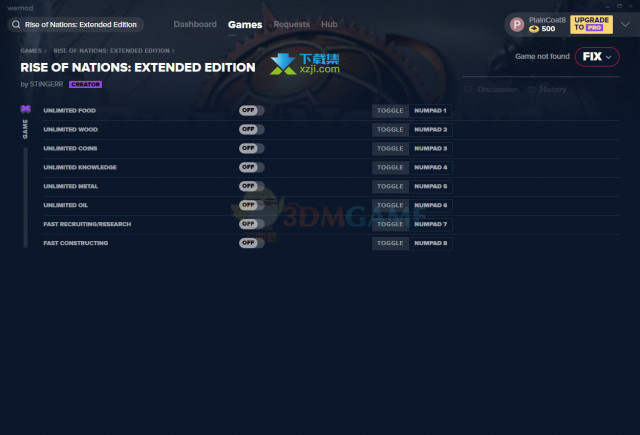Edit the Numpad 7 hotkey

431,224
